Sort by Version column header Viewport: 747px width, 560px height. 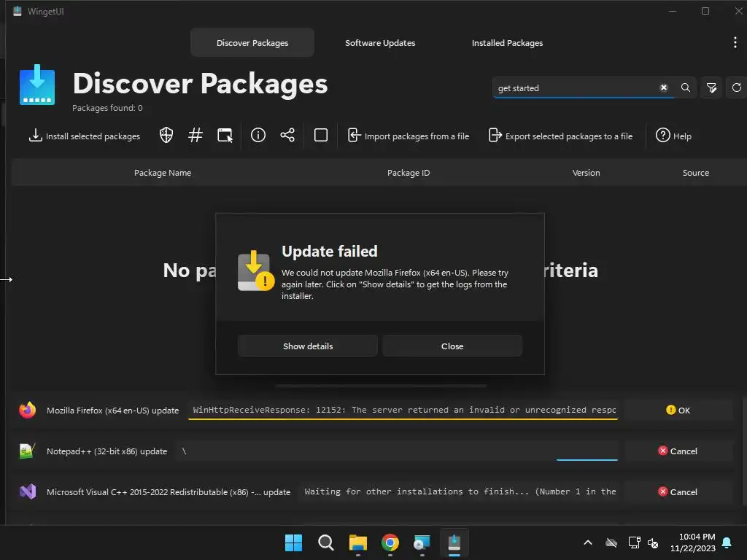(x=586, y=173)
